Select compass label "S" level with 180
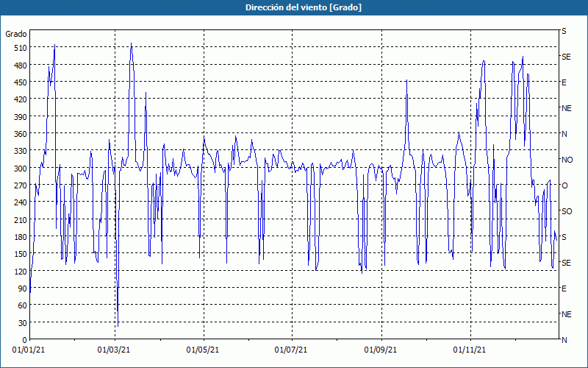The height and width of the screenshot is (368, 588). [x=564, y=237]
